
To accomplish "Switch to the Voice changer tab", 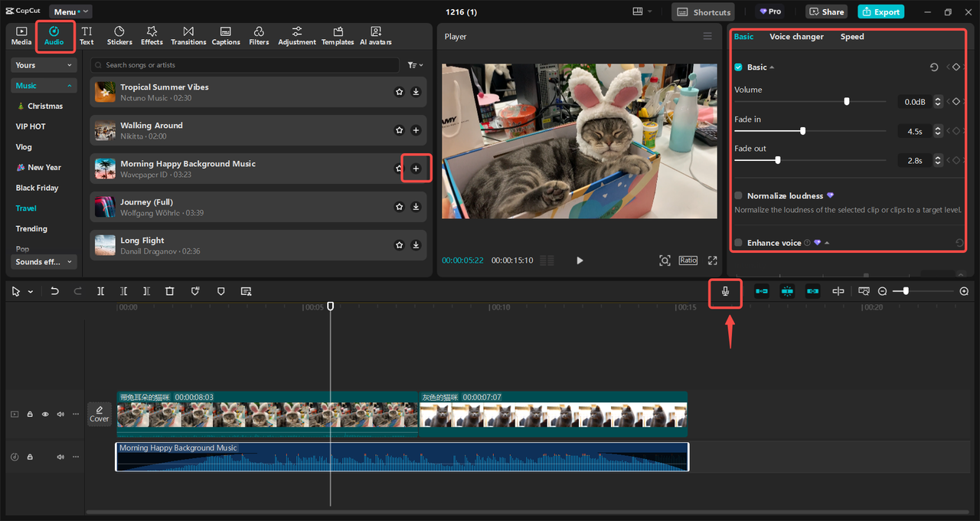I will click(796, 37).
